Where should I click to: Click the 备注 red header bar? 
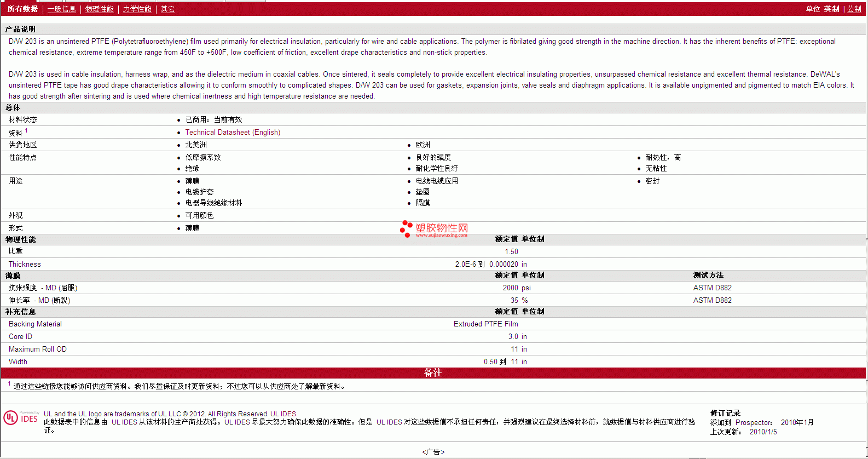pos(433,373)
